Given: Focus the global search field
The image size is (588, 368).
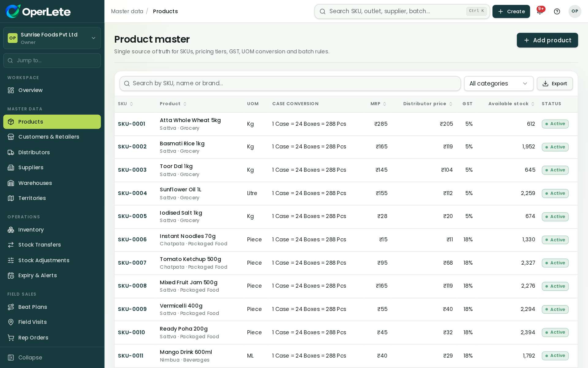Looking at the screenshot, I should pos(402,11).
